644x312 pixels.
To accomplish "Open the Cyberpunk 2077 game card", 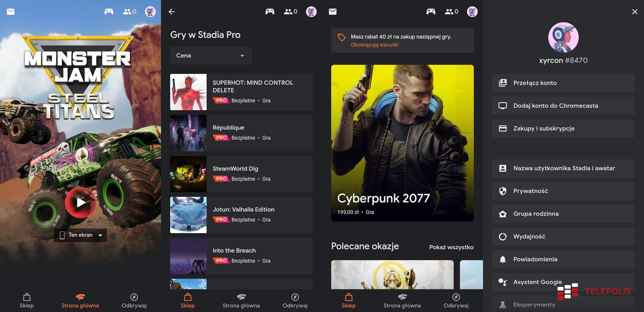I will click(x=402, y=143).
